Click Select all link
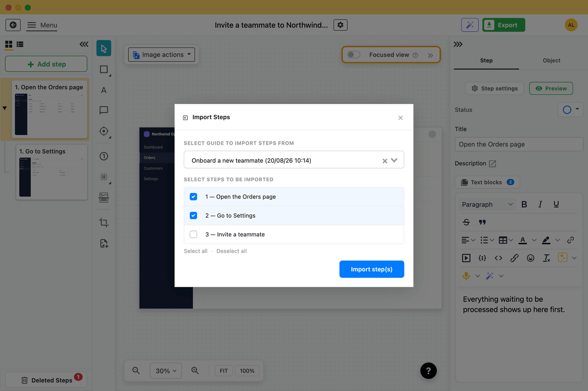Viewport: 588px width, 391px height. (x=195, y=251)
